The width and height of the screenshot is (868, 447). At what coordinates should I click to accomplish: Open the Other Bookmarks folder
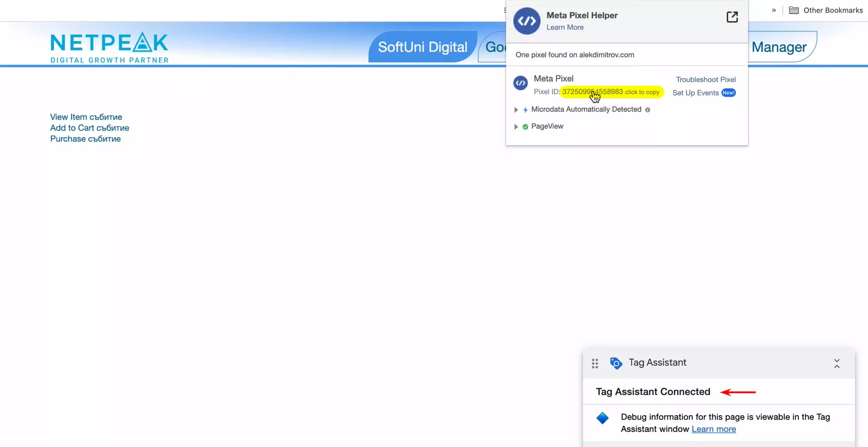tap(826, 10)
